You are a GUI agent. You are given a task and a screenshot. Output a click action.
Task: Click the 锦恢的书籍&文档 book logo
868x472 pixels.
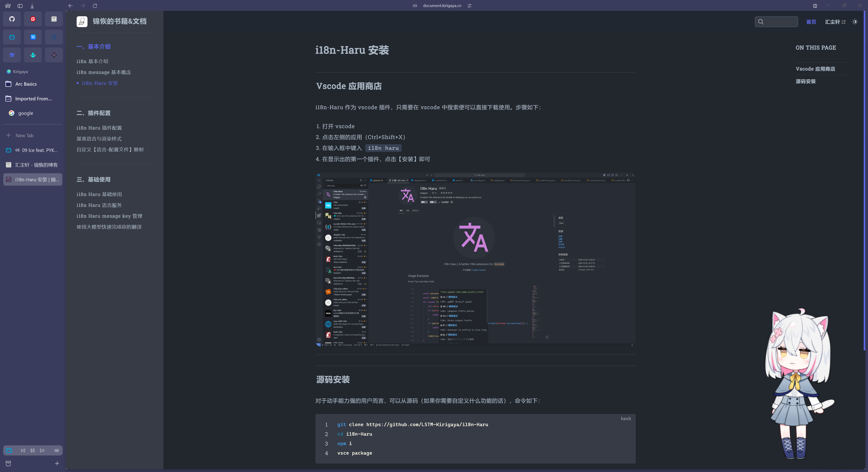point(82,21)
